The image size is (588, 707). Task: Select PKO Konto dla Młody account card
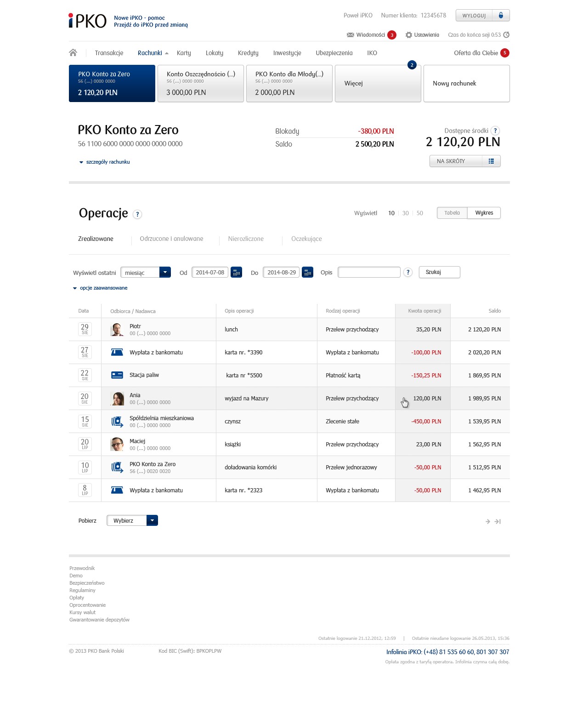coord(289,83)
